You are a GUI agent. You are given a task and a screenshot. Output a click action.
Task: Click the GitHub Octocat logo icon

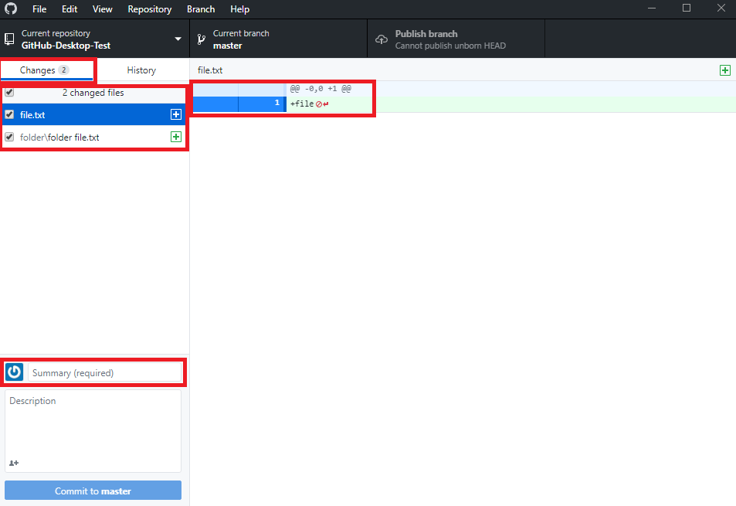pos(10,8)
